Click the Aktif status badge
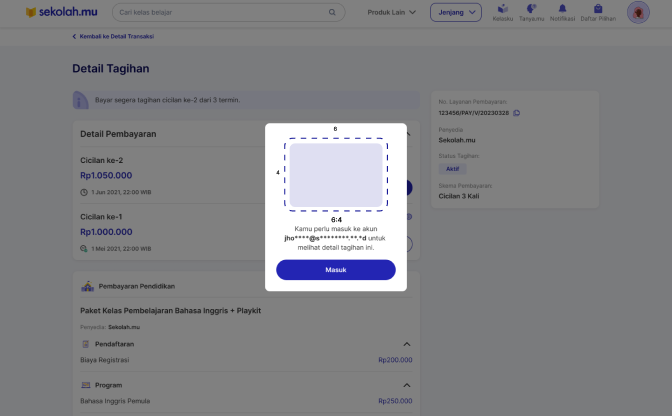This screenshot has width=672, height=416. 452,169
